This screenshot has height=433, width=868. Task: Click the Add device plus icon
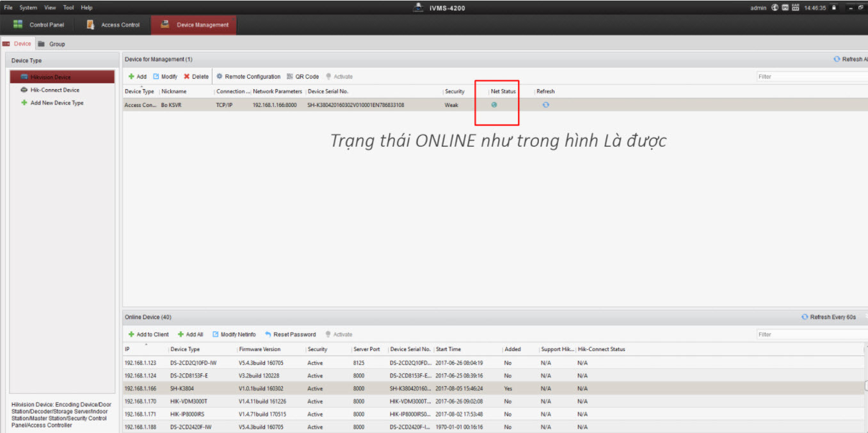pos(131,77)
